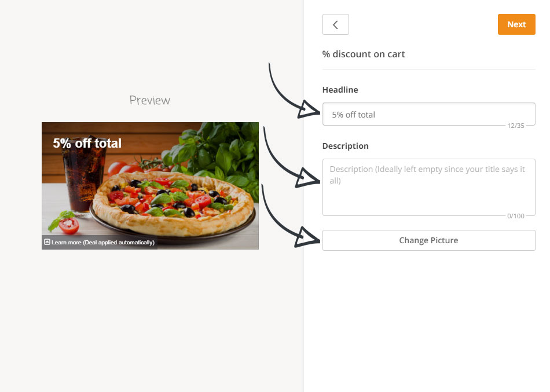Click the small Learn more icon in preview
Viewport: 550px width, 392px height.
pos(47,242)
